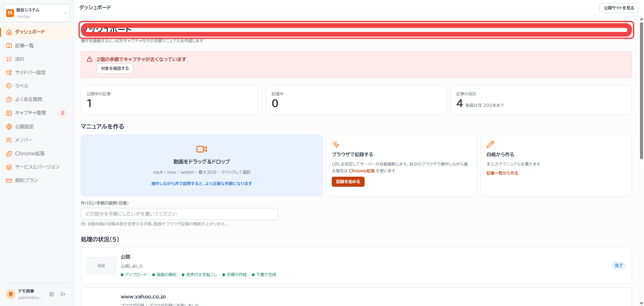The height and width of the screenshot is (306, 644).
Task: Click the サイドバー設定 tree icon
Action: coord(9,73)
